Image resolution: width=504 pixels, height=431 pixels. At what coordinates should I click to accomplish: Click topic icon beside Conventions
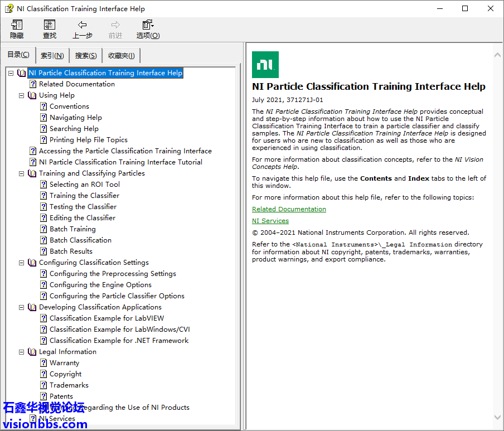(x=43, y=106)
